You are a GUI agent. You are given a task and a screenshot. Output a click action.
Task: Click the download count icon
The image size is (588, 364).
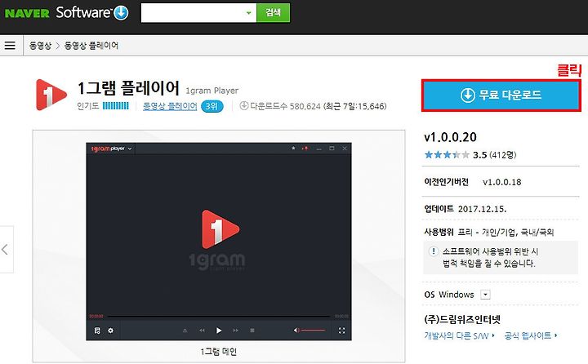(243, 106)
